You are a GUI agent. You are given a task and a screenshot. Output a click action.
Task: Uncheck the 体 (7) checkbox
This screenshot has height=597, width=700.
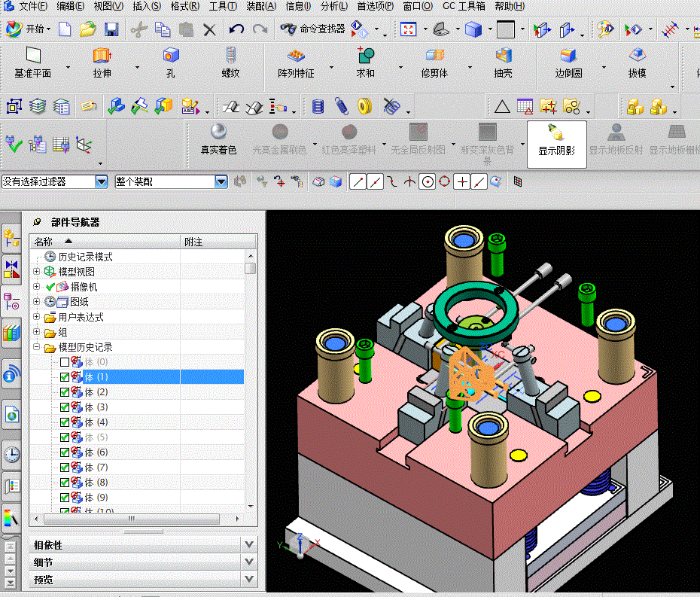65,468
